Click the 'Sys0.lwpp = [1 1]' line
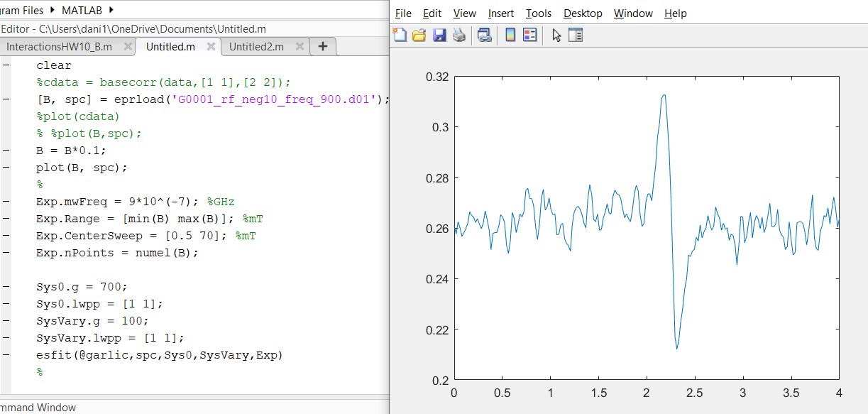868x414 pixels. point(99,304)
